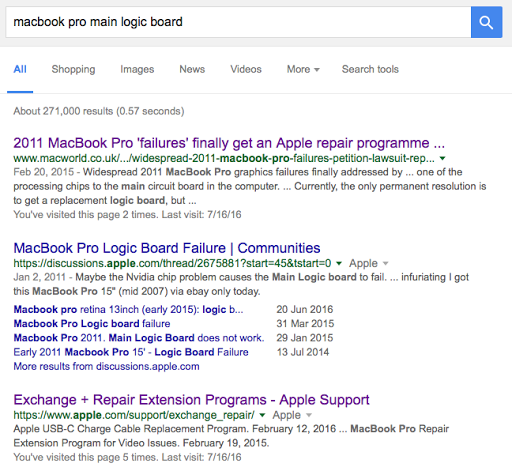Select the All results tab
512x471 pixels.
[20, 69]
